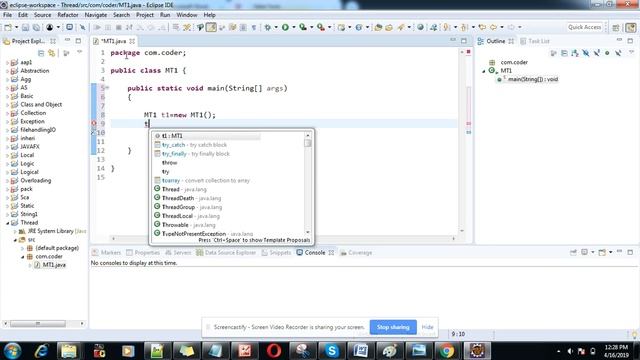Click the Open Perspective icon
The height and width of the screenshot is (360, 640).
click(616, 27)
